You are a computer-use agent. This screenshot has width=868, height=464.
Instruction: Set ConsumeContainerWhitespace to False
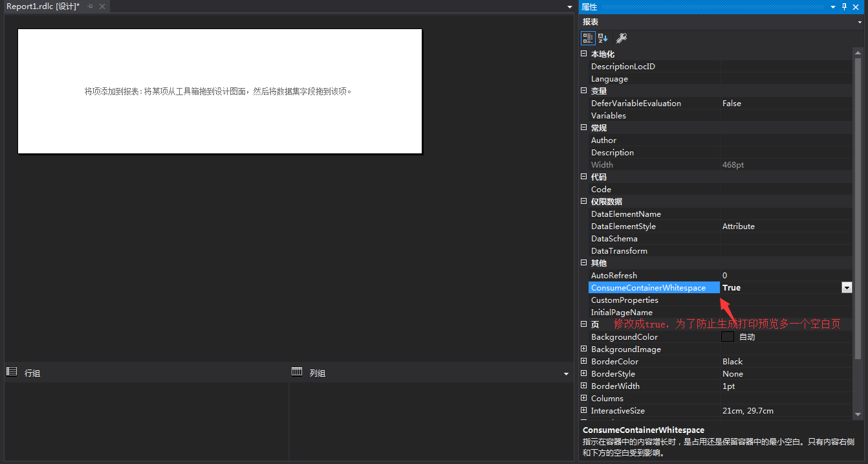tap(847, 287)
